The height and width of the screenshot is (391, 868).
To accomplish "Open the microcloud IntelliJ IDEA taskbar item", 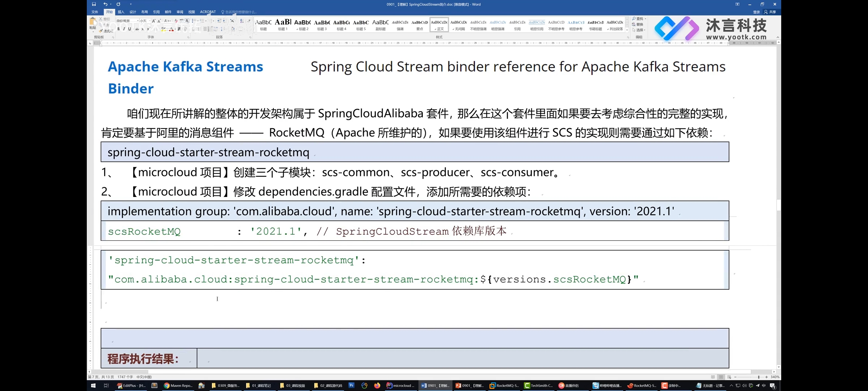I will 401,386.
